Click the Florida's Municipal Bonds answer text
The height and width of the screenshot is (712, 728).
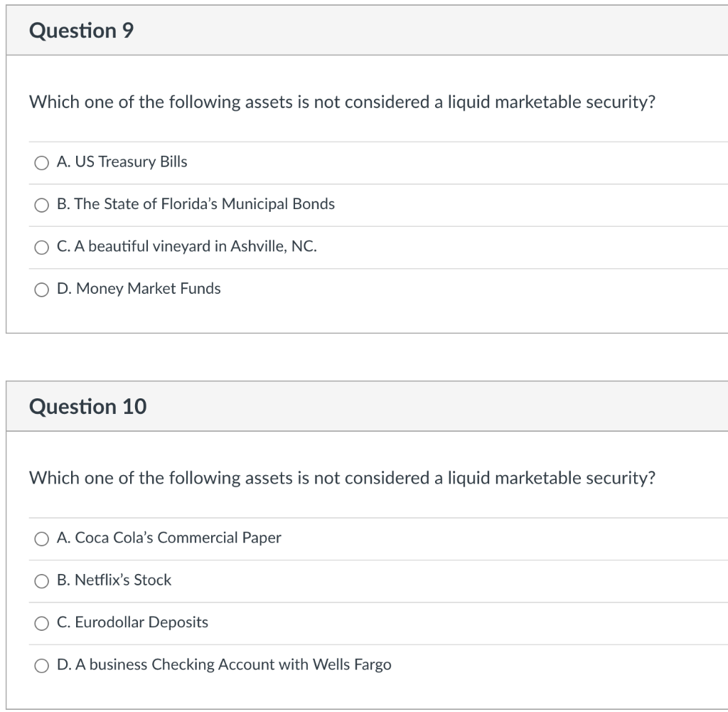coord(196,205)
